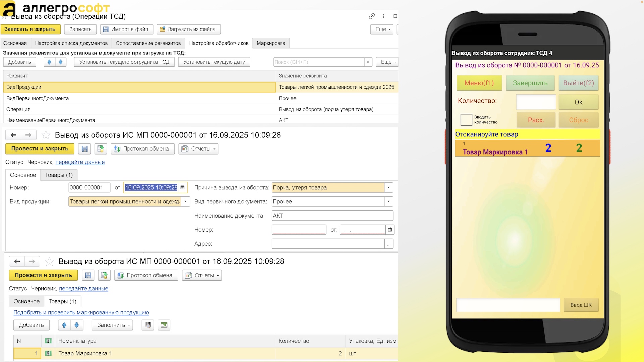Tap Товар Маркировка 1 row on phone
The image size is (644, 362).
point(528,148)
